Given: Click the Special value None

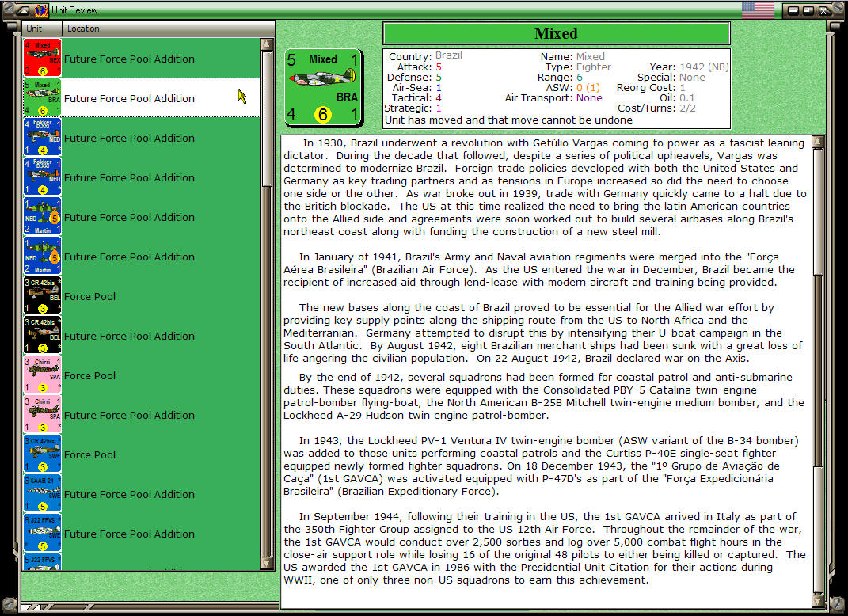Looking at the screenshot, I should (x=692, y=78).
